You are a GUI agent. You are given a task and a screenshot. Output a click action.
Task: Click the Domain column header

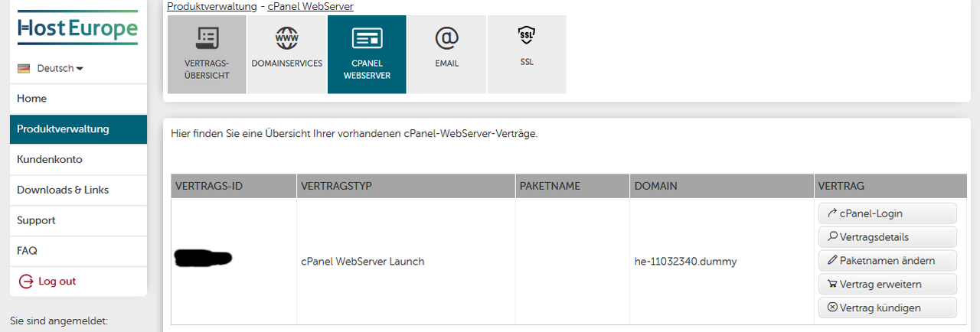click(x=722, y=187)
